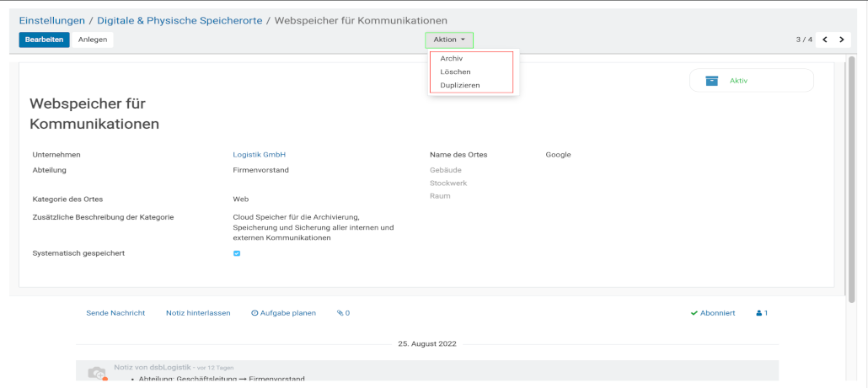
Task: Click the Anlegen button
Action: pyautogui.click(x=93, y=40)
